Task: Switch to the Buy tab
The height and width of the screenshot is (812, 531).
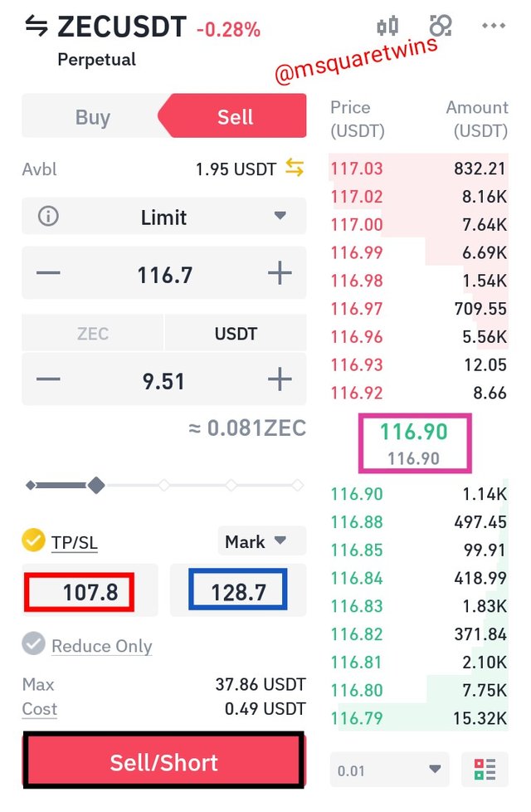Action: [x=93, y=116]
